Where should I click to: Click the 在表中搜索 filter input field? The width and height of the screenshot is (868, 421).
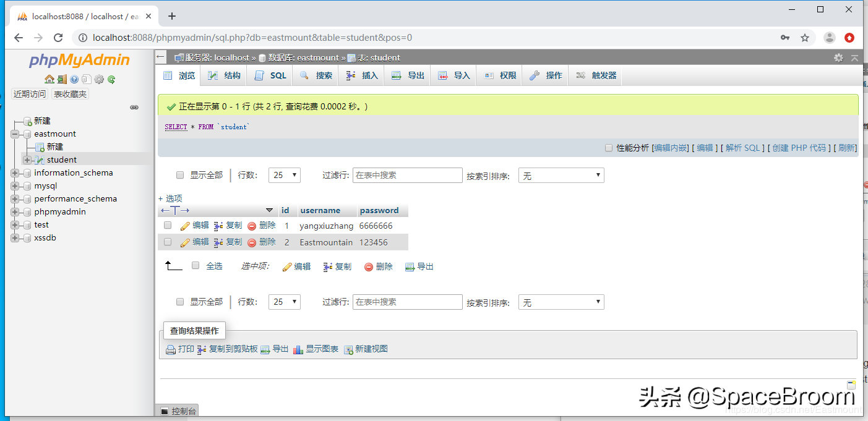click(407, 175)
